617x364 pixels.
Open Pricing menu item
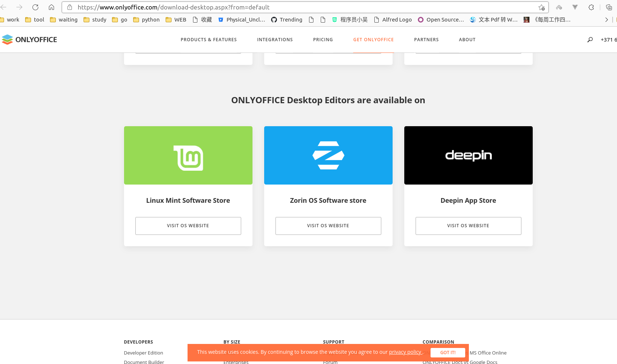[323, 40]
